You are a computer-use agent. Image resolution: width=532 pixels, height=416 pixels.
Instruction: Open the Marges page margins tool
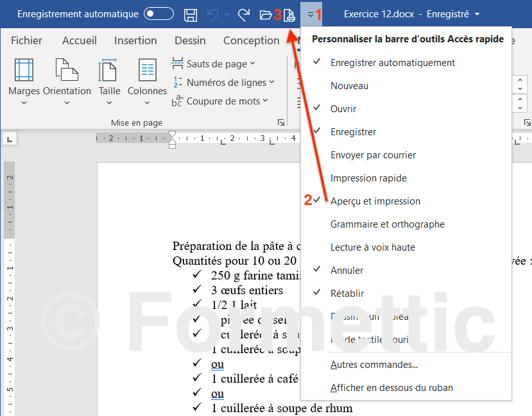coord(24,80)
